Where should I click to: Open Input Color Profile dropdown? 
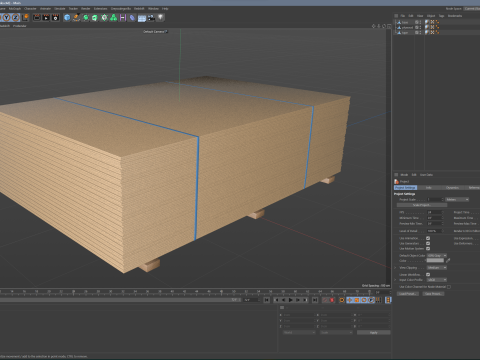point(437,280)
